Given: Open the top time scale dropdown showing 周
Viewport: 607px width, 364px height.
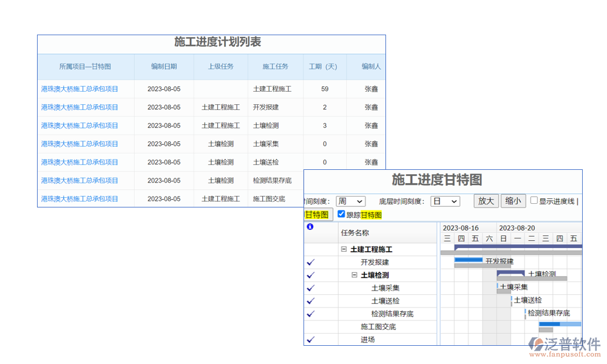Looking at the screenshot, I should (x=350, y=201).
